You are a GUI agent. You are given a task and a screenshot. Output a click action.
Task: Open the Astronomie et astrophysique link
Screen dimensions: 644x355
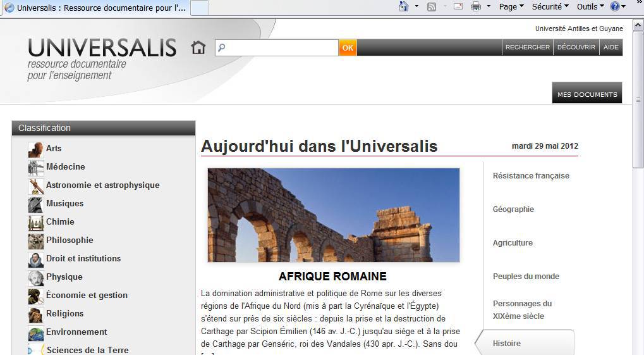pyautogui.click(x=102, y=185)
